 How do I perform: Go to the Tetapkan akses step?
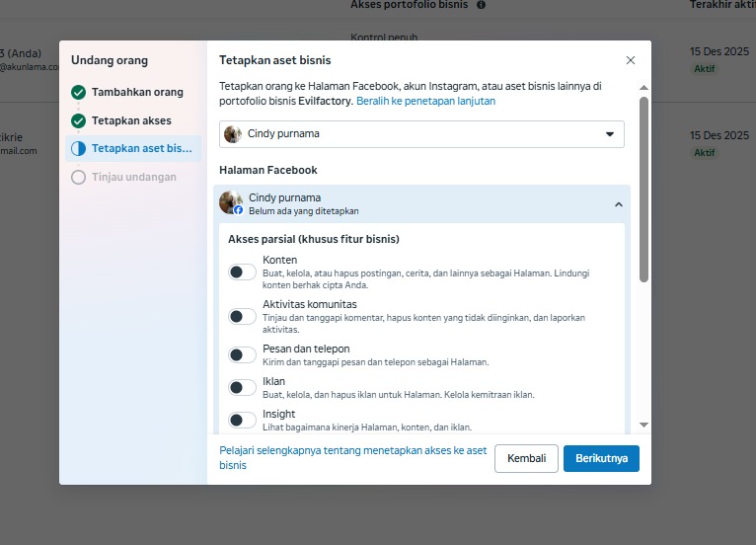(x=131, y=121)
